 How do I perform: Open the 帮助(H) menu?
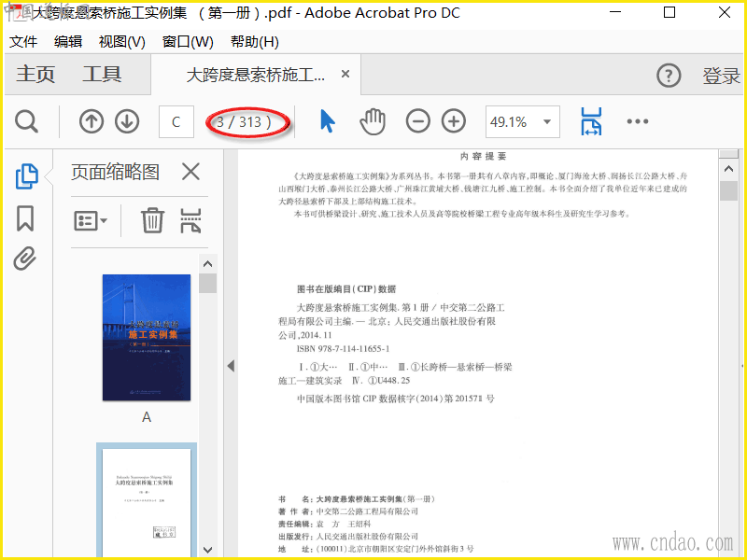[x=255, y=42]
